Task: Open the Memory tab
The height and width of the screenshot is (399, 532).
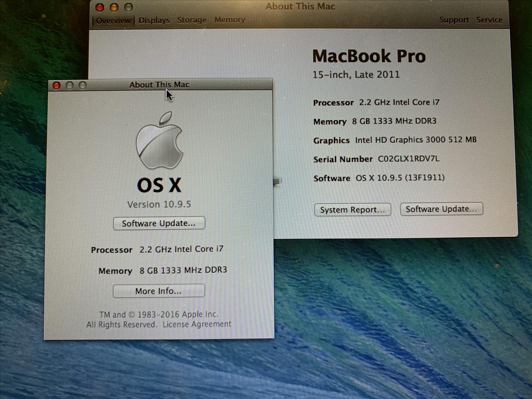Action: pos(230,20)
